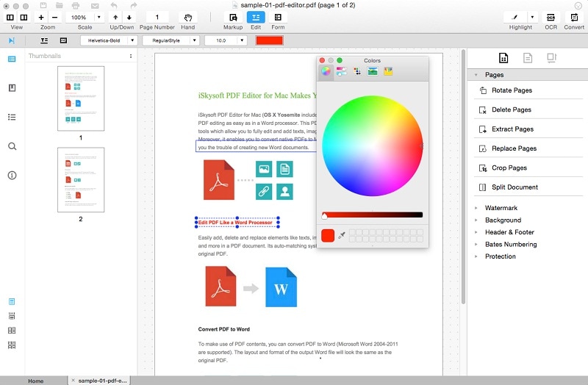Switch to two-page continuous display mode
The image size is (588, 385).
pyautogui.click(x=12, y=345)
